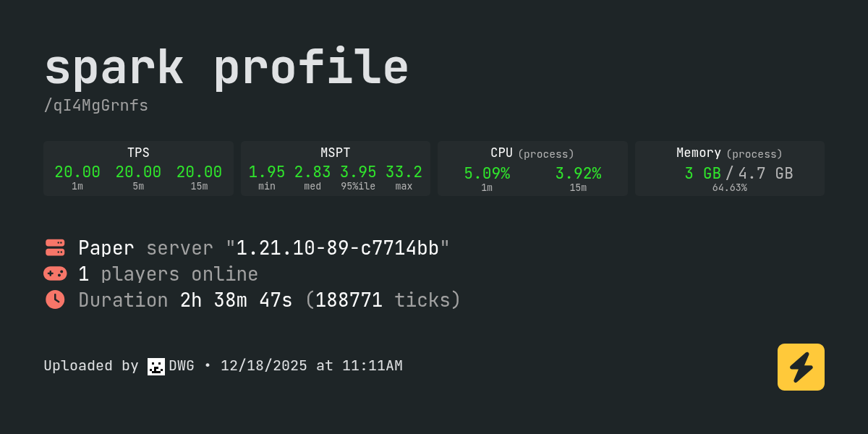
Task: Click the MSPT median value 2.83
Action: tap(312, 172)
